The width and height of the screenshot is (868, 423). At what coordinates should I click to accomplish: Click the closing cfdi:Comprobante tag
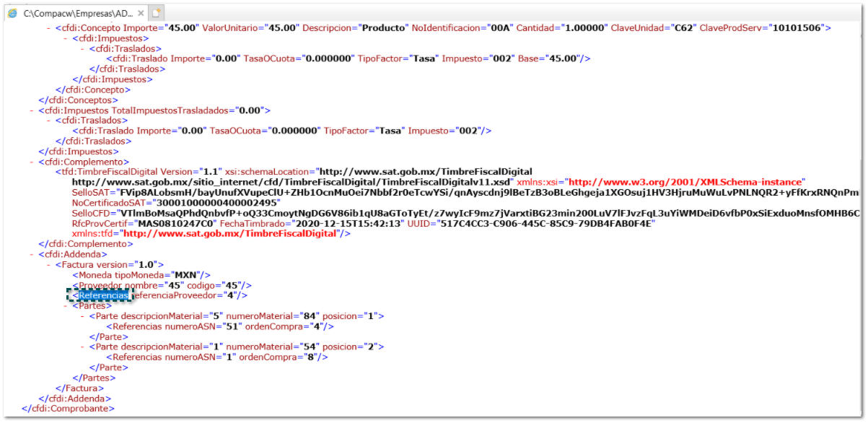(x=68, y=409)
